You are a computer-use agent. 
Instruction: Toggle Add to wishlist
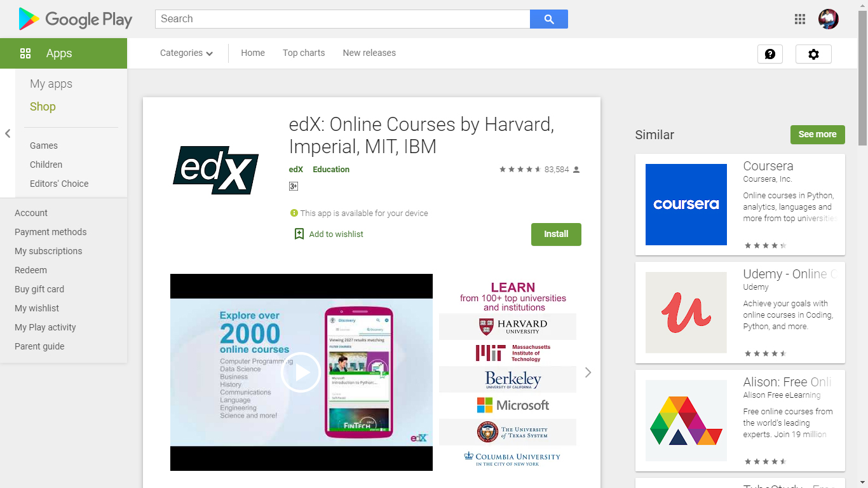click(x=329, y=234)
